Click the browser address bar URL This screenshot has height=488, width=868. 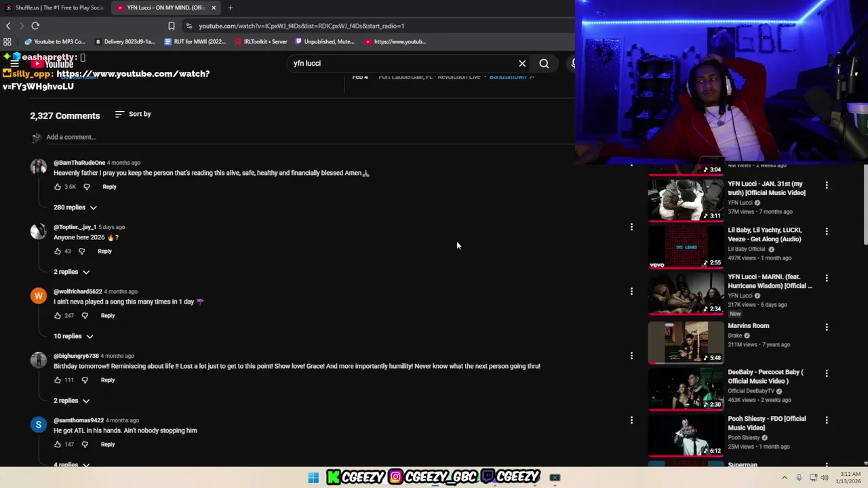tap(302, 26)
